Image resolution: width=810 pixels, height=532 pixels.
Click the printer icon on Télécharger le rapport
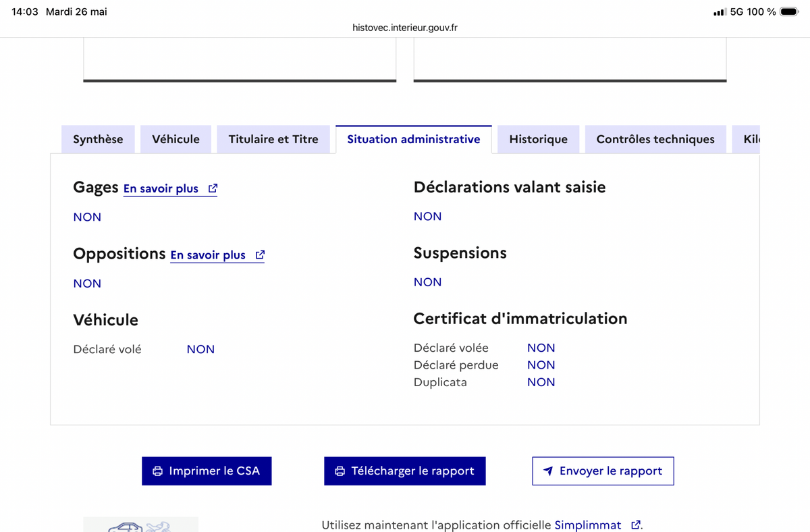tap(340, 471)
